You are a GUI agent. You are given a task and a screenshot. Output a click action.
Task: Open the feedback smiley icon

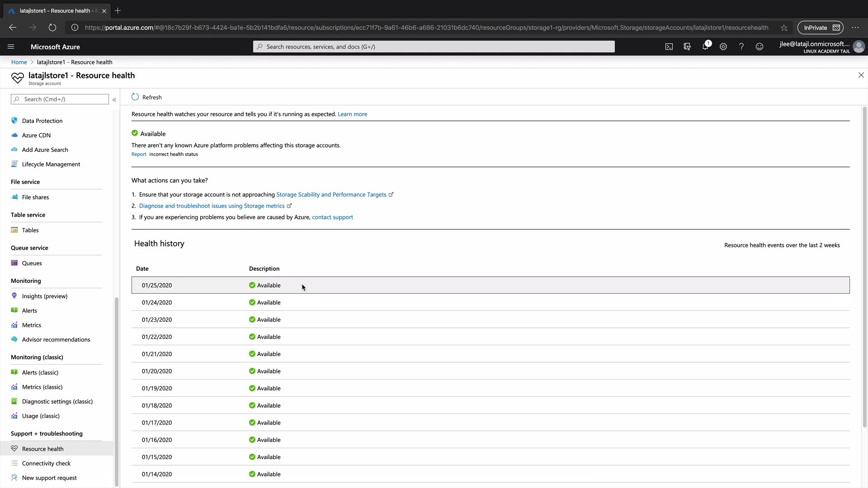click(759, 47)
